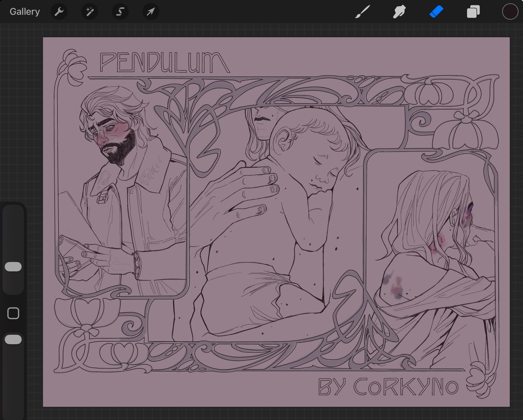Activate the Selection S tool
Viewport: 523px width, 420px height.
[120, 12]
